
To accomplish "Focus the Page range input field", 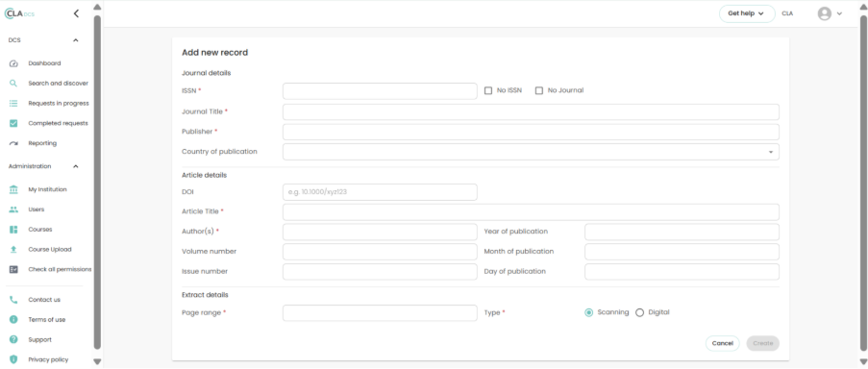I will [x=380, y=313].
